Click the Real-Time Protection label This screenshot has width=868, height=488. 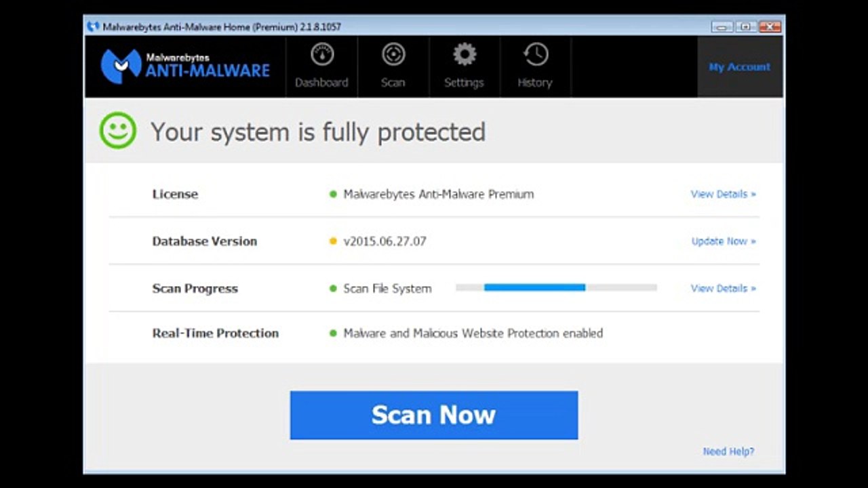(x=216, y=333)
